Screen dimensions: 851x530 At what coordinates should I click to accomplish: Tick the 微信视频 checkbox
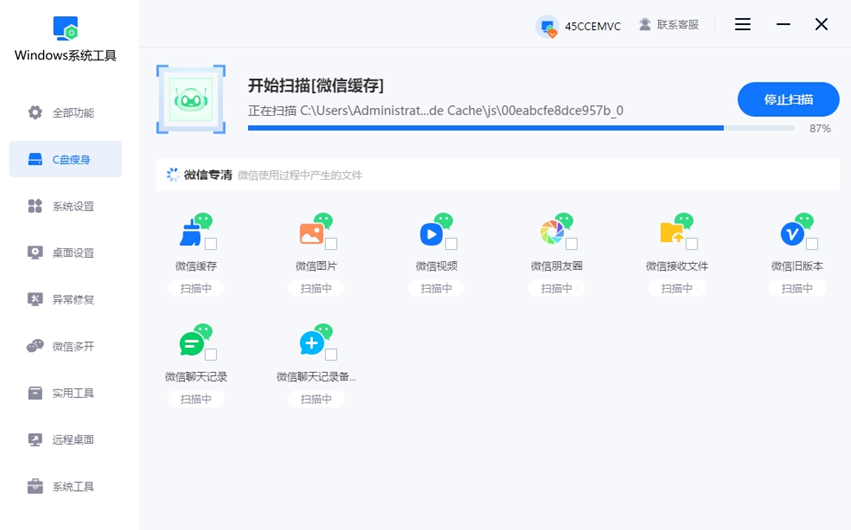451,244
